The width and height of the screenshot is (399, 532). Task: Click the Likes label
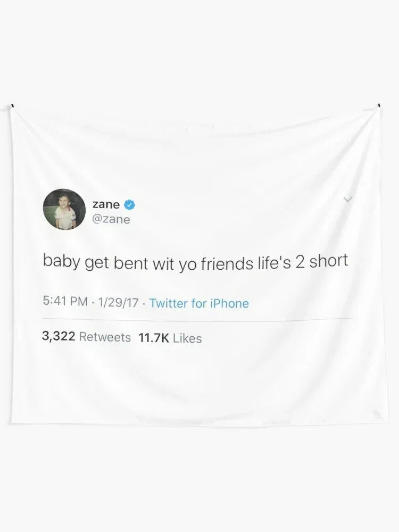point(187,338)
